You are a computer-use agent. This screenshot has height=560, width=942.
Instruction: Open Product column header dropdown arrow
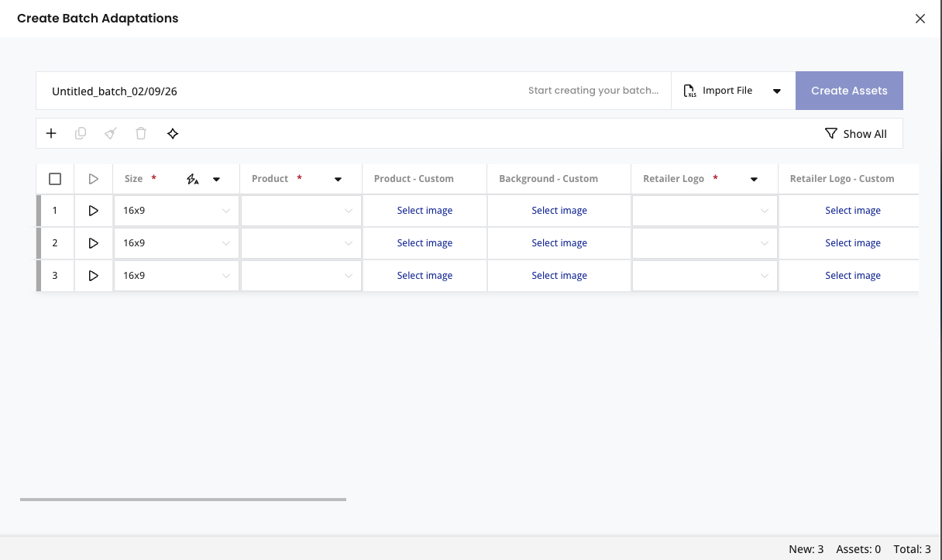(338, 180)
